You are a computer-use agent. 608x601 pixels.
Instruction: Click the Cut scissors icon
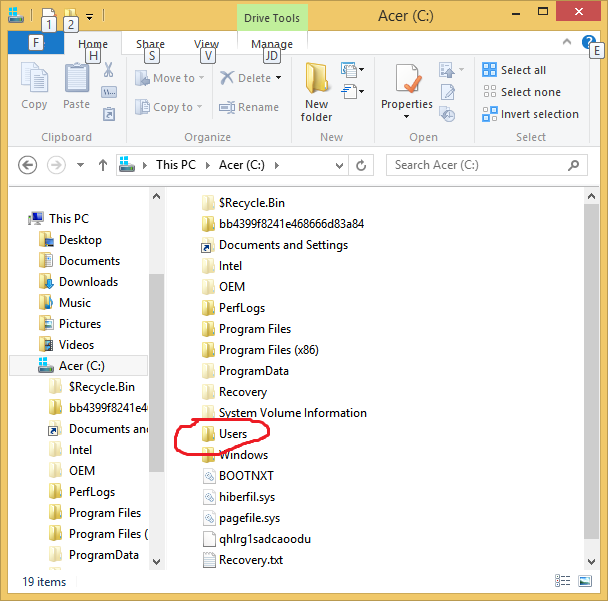(x=109, y=70)
